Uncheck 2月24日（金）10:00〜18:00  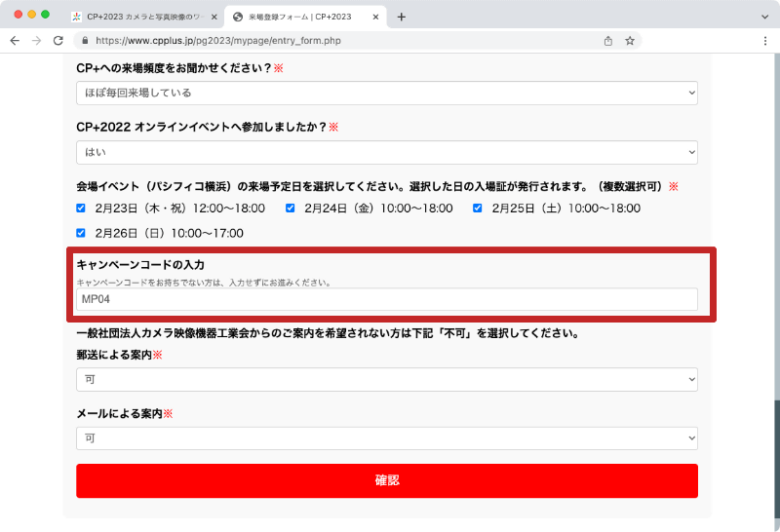pyautogui.click(x=290, y=208)
